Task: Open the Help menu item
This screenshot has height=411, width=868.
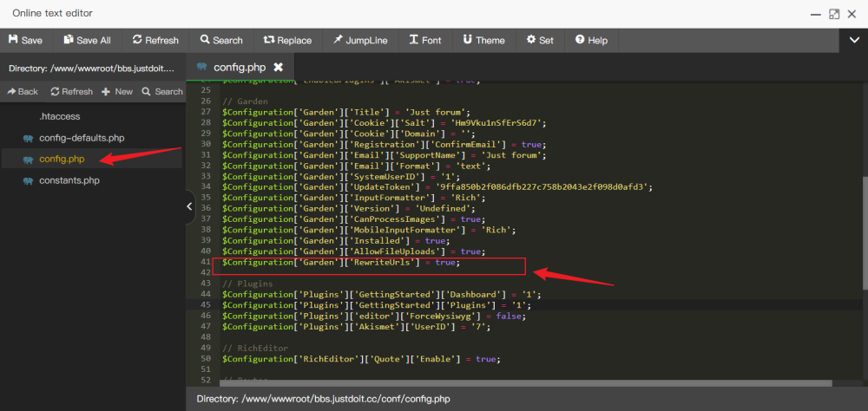Action: [591, 40]
